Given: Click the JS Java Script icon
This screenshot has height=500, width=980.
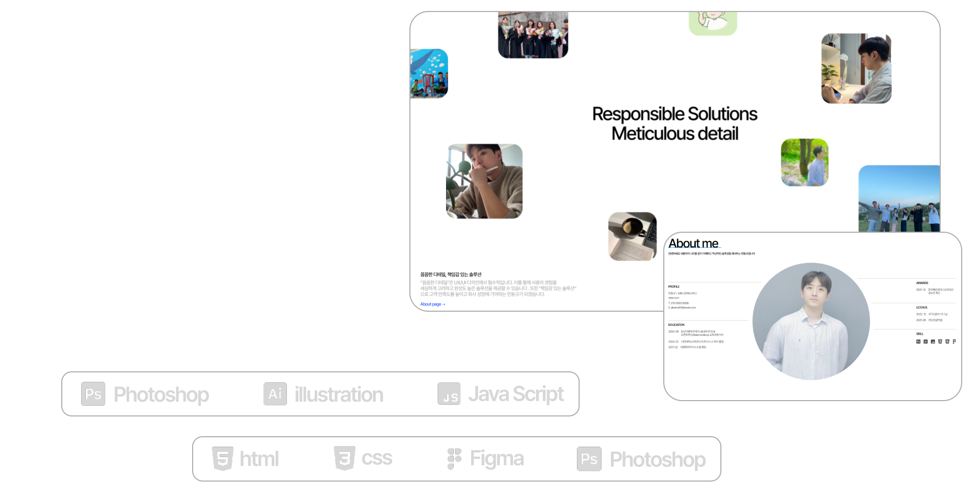Looking at the screenshot, I should pos(449,394).
